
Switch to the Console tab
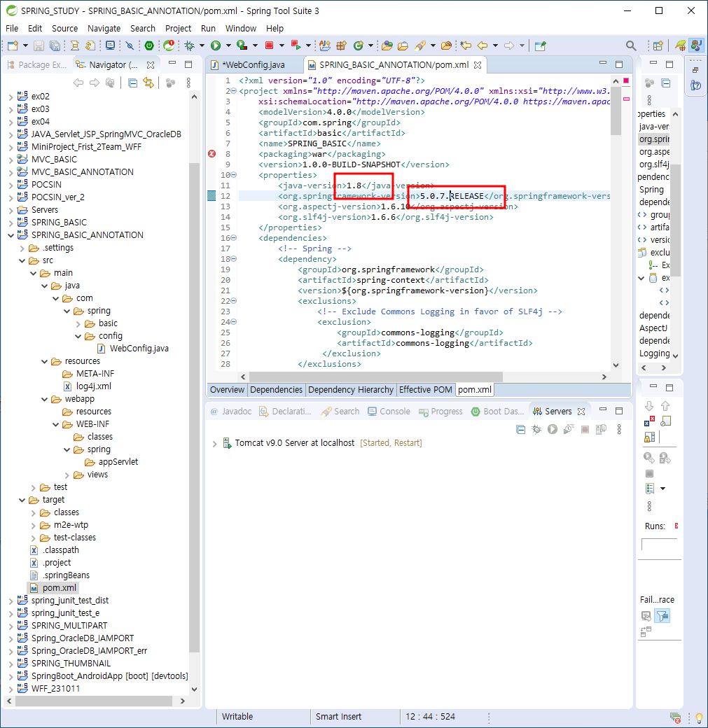[389, 412]
